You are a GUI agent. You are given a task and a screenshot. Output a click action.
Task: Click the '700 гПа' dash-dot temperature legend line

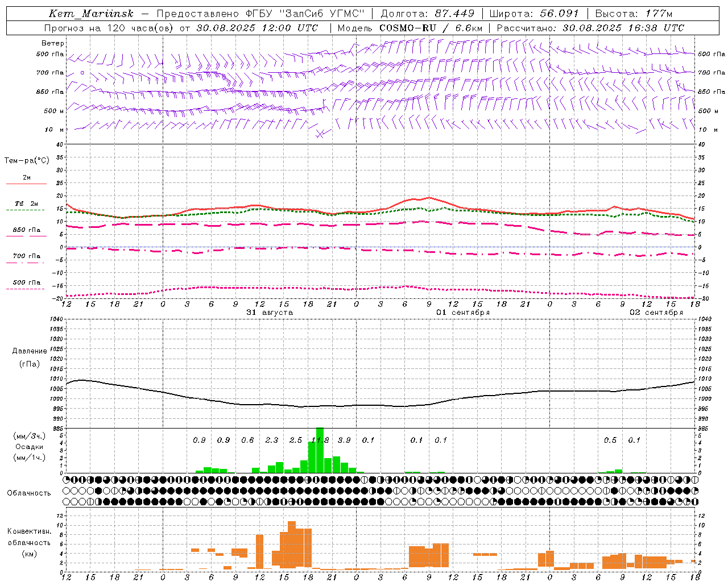(26, 263)
